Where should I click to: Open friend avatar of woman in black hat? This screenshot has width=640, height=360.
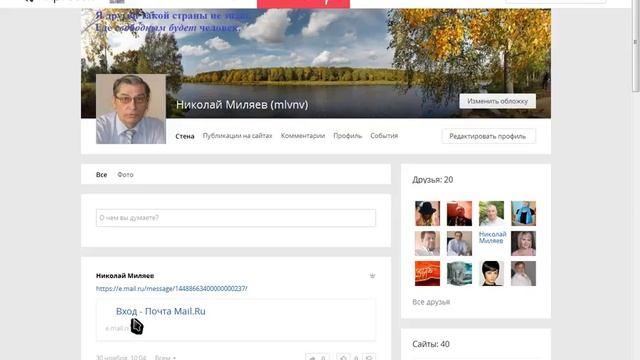pyautogui.click(x=427, y=213)
